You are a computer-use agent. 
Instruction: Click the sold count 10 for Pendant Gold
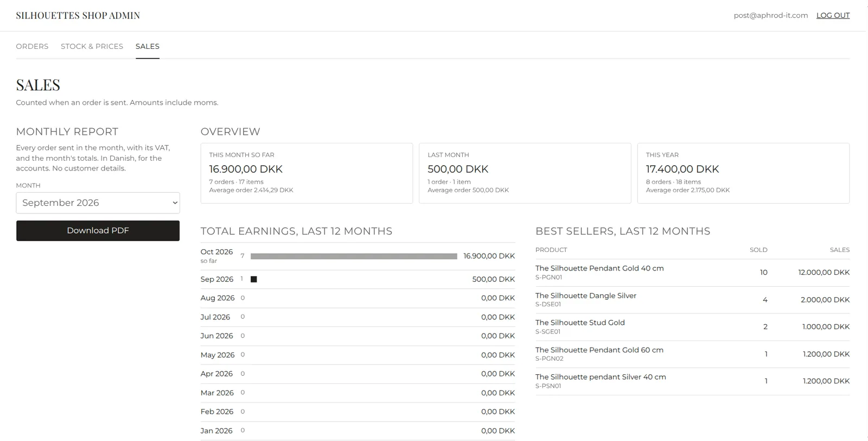(x=763, y=273)
